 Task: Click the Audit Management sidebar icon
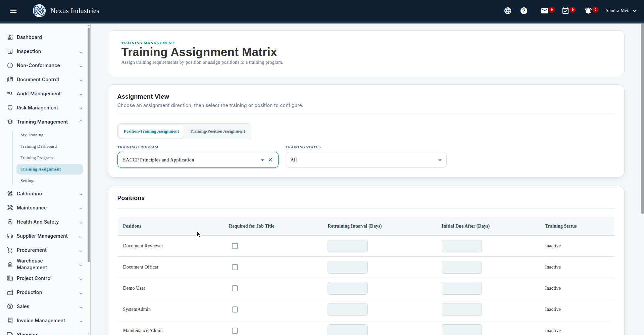(10, 94)
